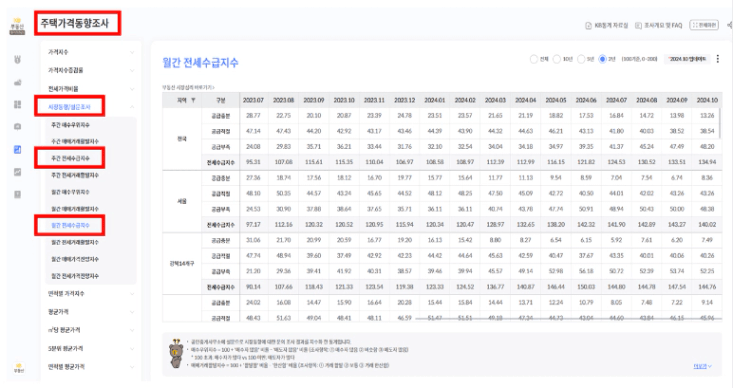The image size is (733, 388).
Task: Click the download icon of KB통계 자료실
Action: 589,25
